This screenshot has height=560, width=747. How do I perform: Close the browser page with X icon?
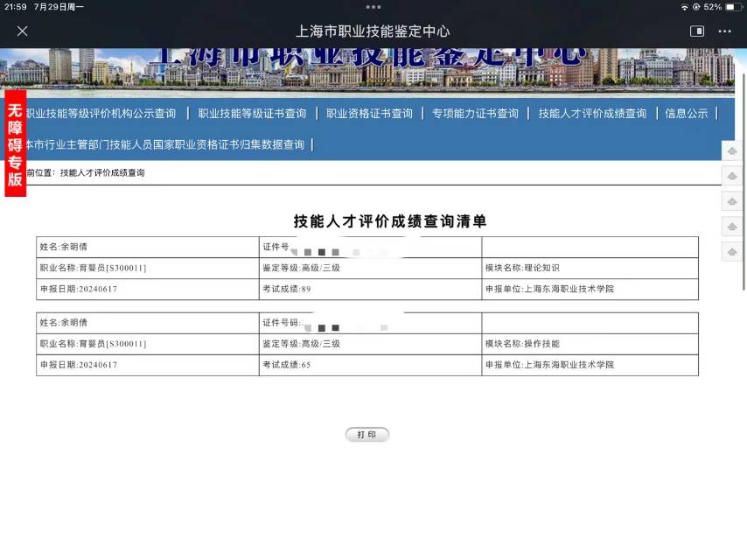pyautogui.click(x=23, y=31)
